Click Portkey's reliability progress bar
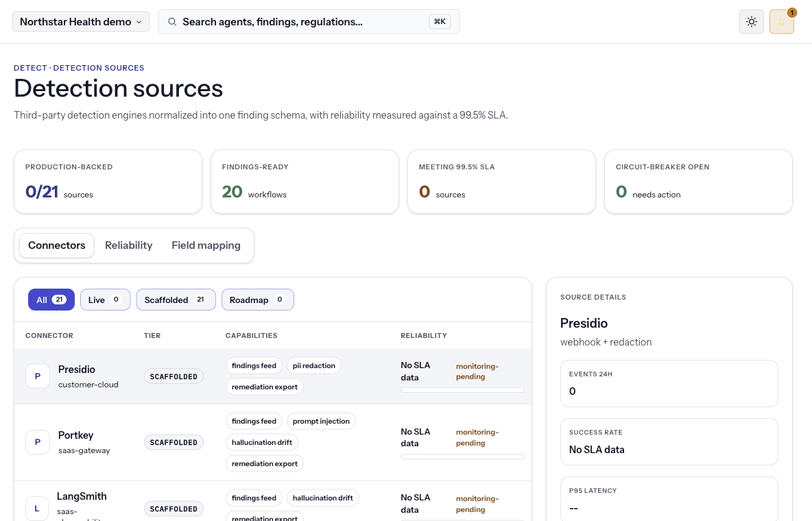 pos(462,457)
